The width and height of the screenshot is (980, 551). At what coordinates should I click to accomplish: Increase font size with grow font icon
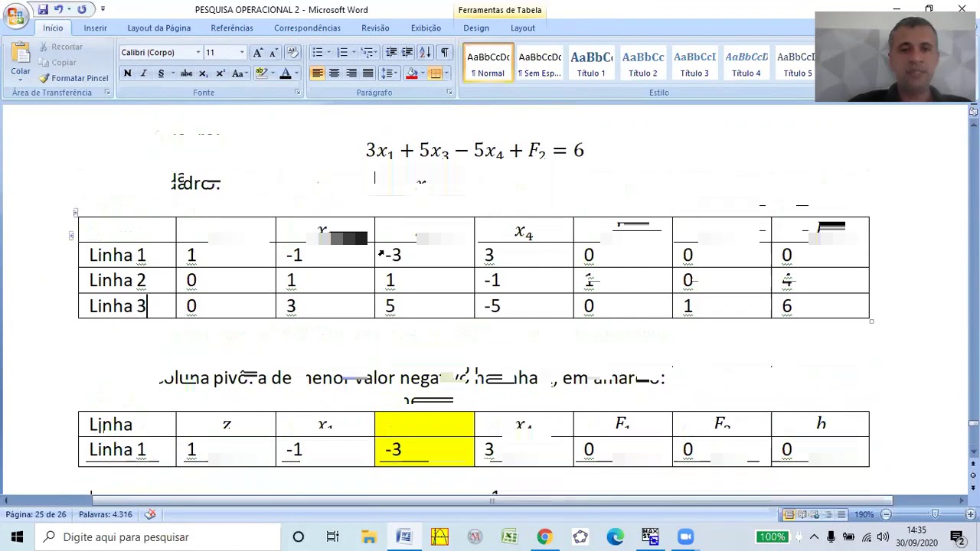pyautogui.click(x=257, y=52)
